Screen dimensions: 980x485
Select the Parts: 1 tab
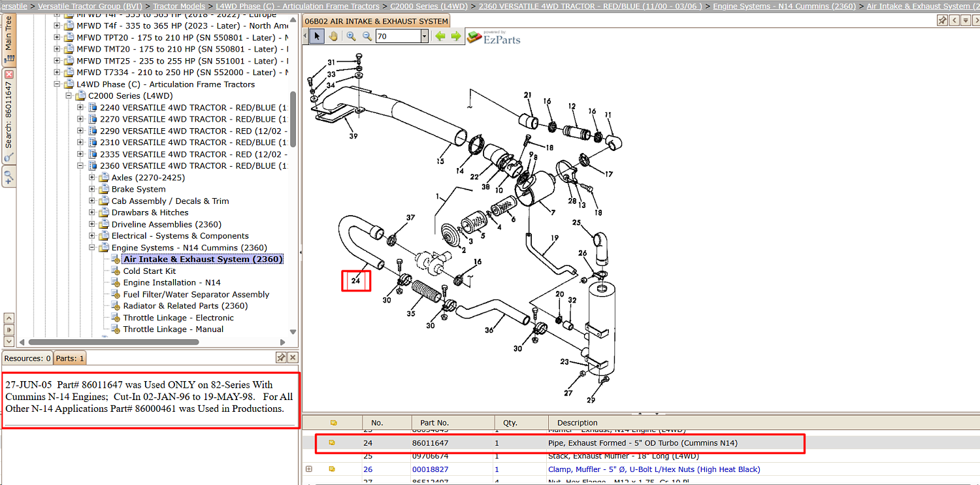coord(70,358)
